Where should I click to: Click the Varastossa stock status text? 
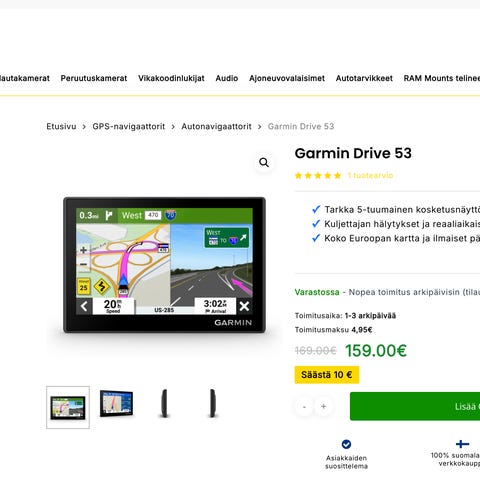tap(317, 292)
